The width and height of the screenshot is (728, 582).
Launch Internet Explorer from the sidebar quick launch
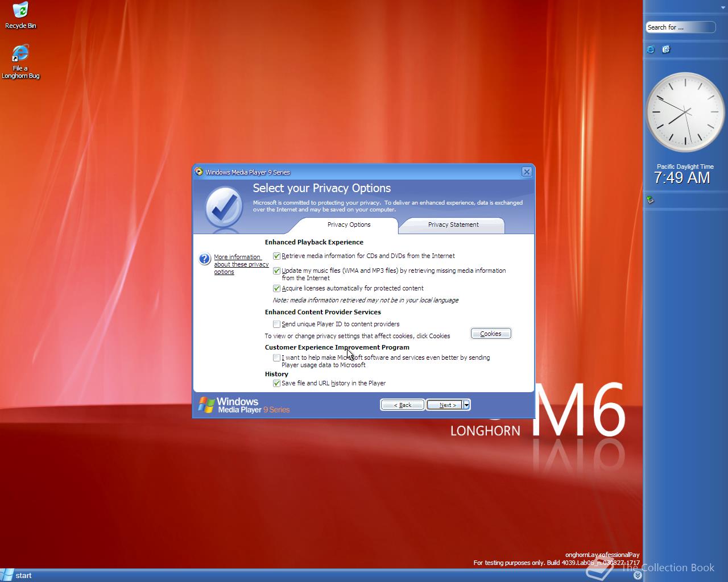pos(651,49)
